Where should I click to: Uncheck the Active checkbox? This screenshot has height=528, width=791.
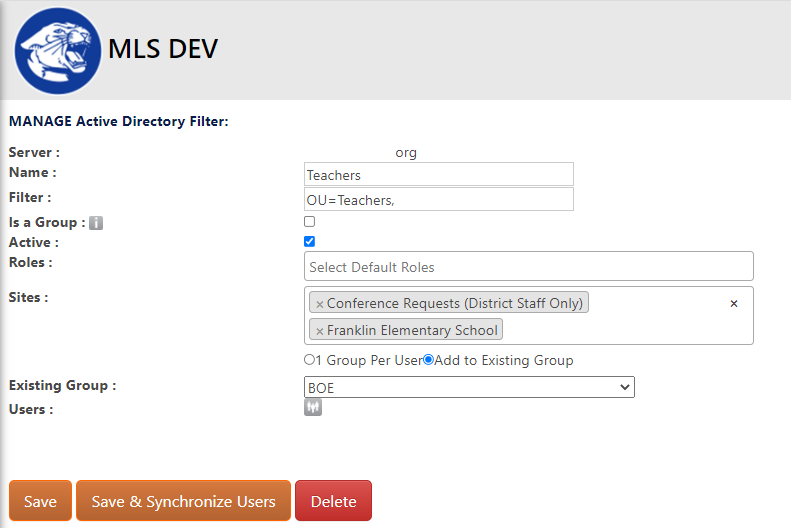[x=310, y=242]
